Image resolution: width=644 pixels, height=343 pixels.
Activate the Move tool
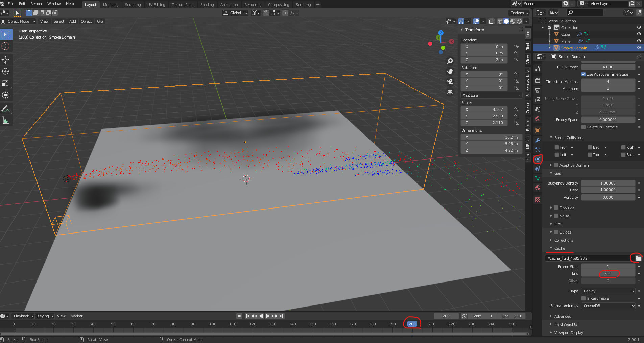tap(6, 60)
